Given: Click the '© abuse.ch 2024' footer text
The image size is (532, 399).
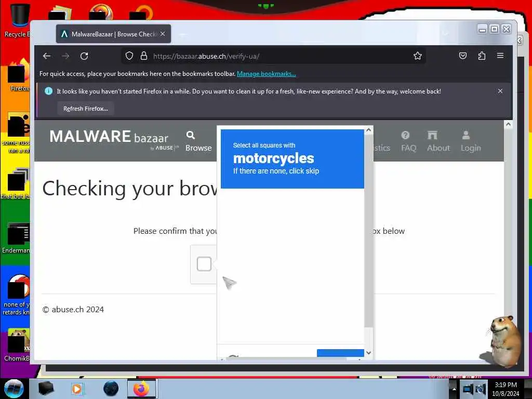Looking at the screenshot, I should 73,310.
